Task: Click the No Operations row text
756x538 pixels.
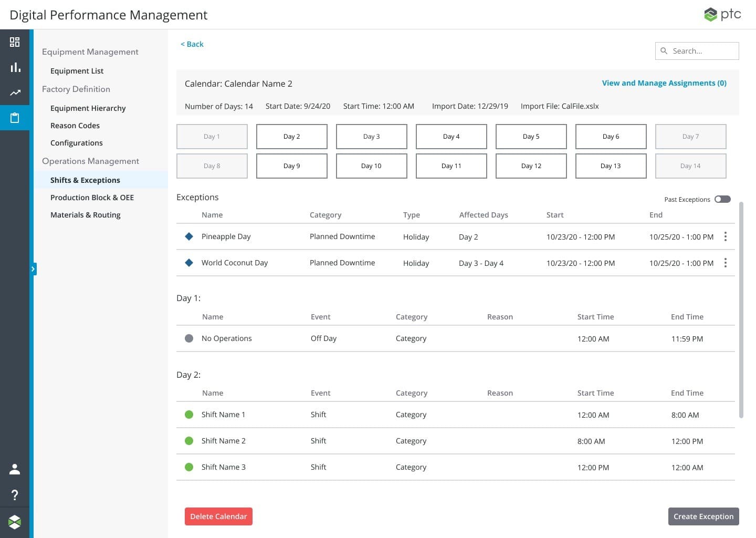Action: click(226, 338)
